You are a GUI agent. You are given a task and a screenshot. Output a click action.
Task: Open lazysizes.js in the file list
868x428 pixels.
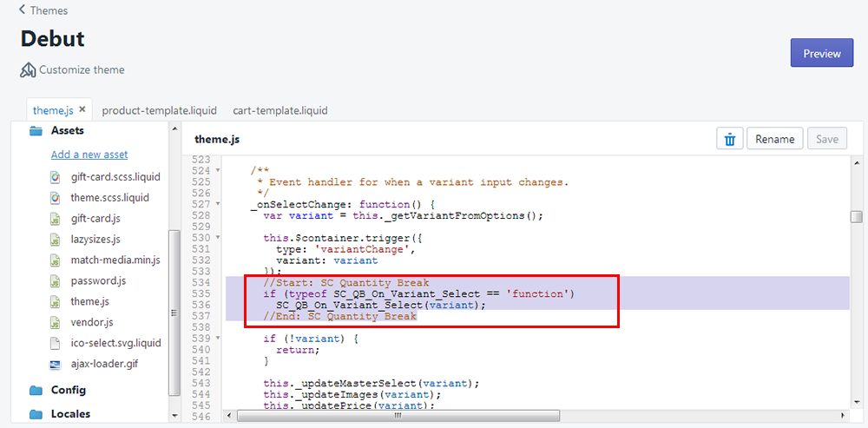[95, 240]
